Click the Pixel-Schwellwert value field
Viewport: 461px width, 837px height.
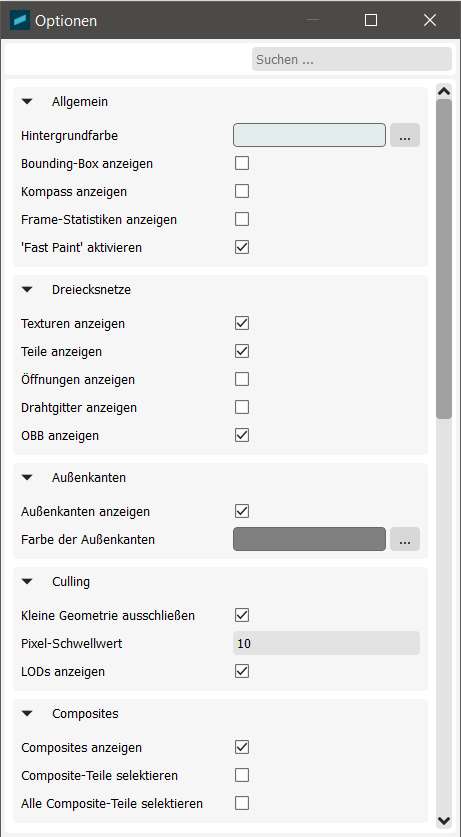click(x=327, y=643)
